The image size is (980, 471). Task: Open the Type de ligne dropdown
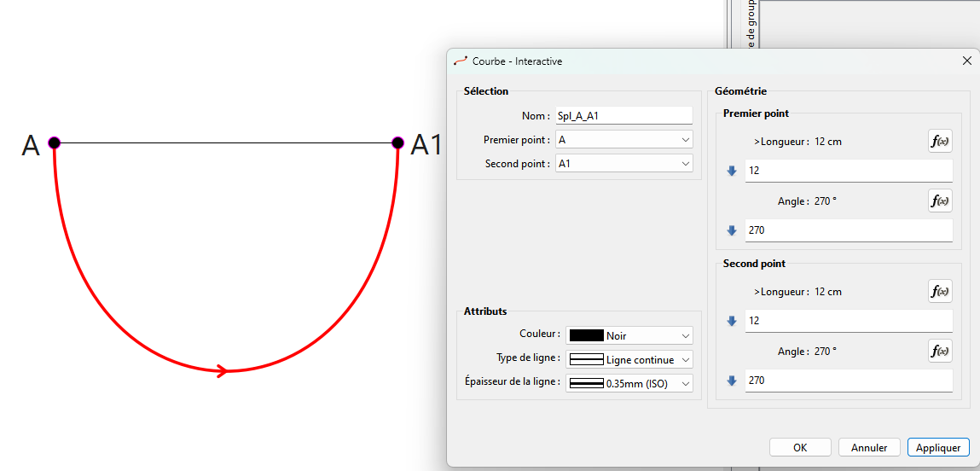click(x=629, y=360)
